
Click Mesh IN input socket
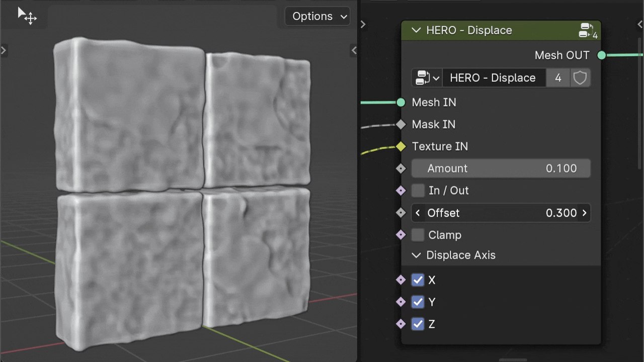tap(400, 103)
